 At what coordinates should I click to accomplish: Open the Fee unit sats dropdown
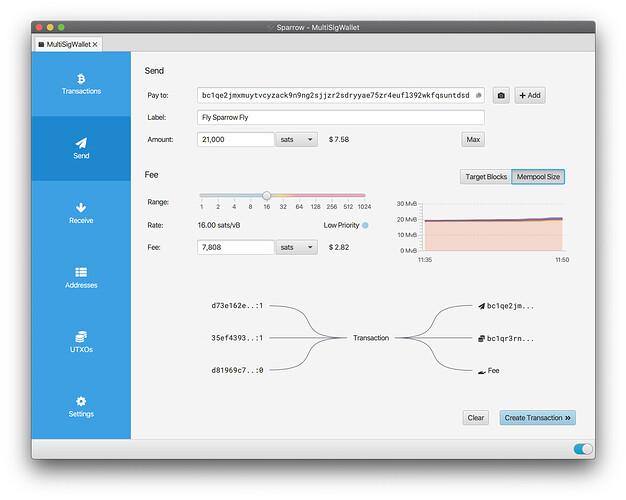point(296,247)
